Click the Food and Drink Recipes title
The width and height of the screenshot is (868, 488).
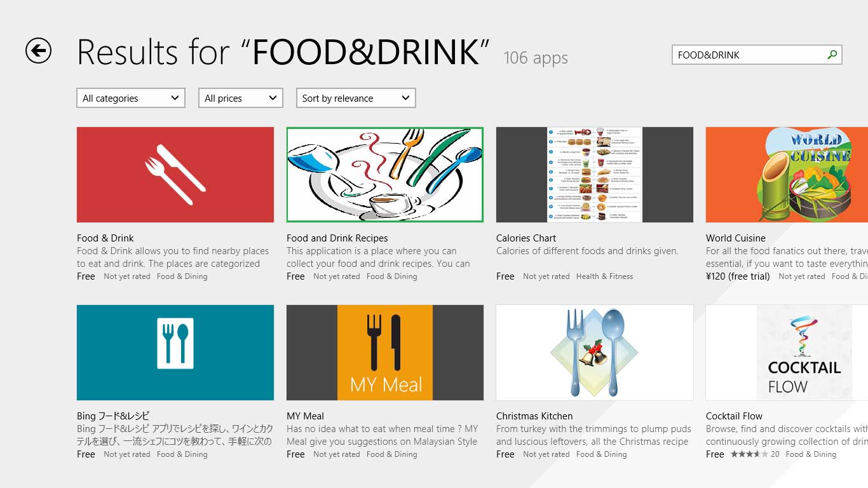point(337,238)
